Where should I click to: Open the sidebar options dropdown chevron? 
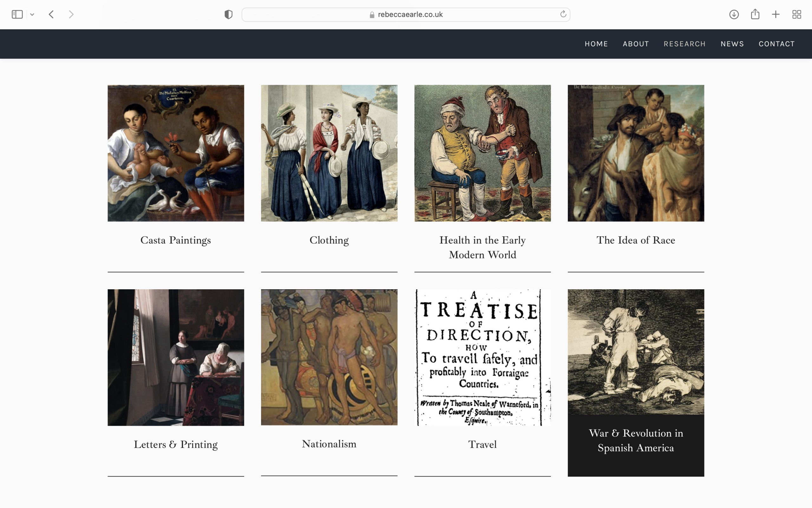tap(32, 15)
